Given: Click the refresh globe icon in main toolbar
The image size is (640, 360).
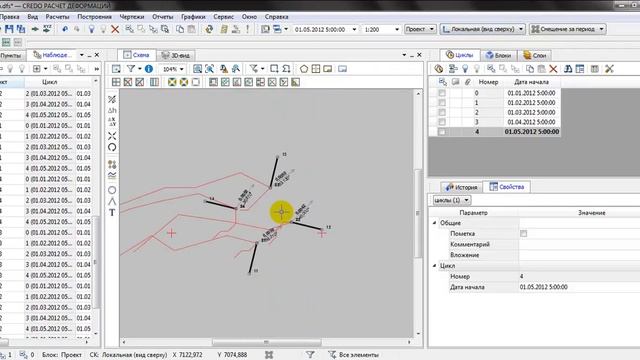Looking at the screenshot, I should tap(209, 29).
